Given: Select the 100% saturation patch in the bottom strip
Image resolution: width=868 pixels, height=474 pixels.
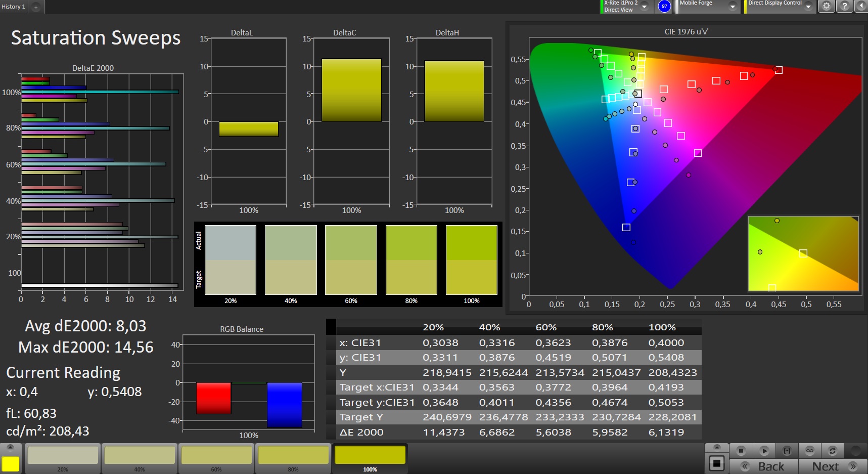Looking at the screenshot, I should tap(370, 458).
